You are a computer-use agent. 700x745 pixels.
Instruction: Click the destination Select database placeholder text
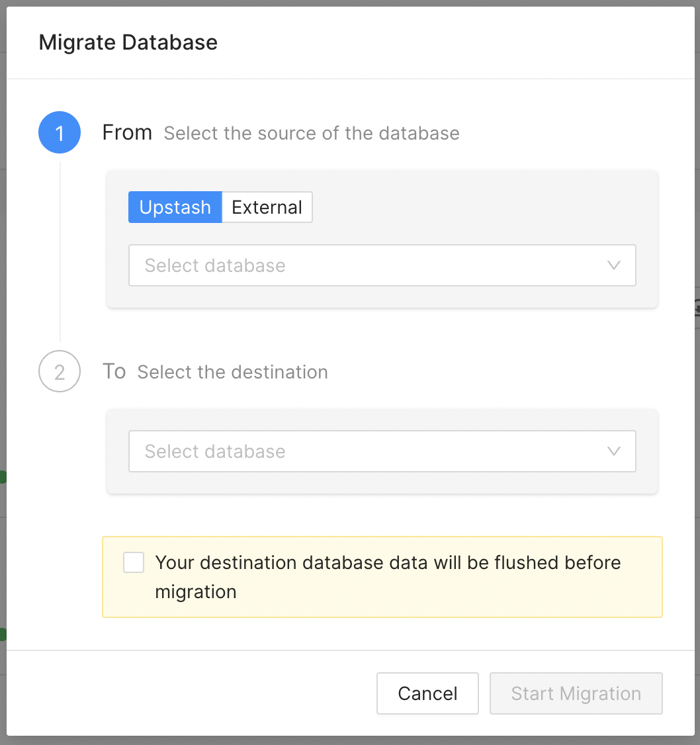pyautogui.click(x=215, y=451)
